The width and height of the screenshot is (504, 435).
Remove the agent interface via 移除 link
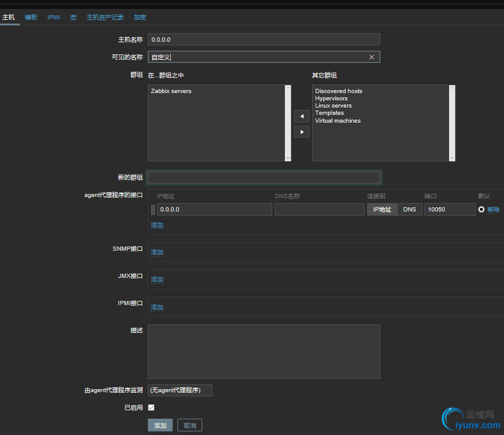493,210
